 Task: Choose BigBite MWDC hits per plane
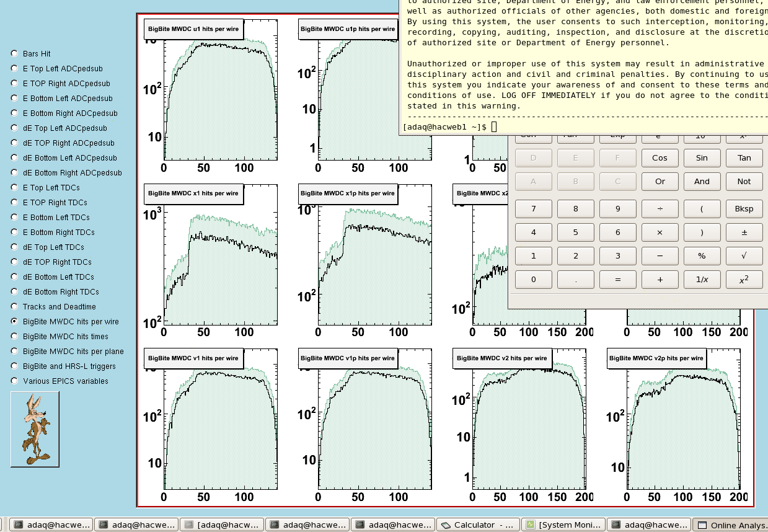14,352
